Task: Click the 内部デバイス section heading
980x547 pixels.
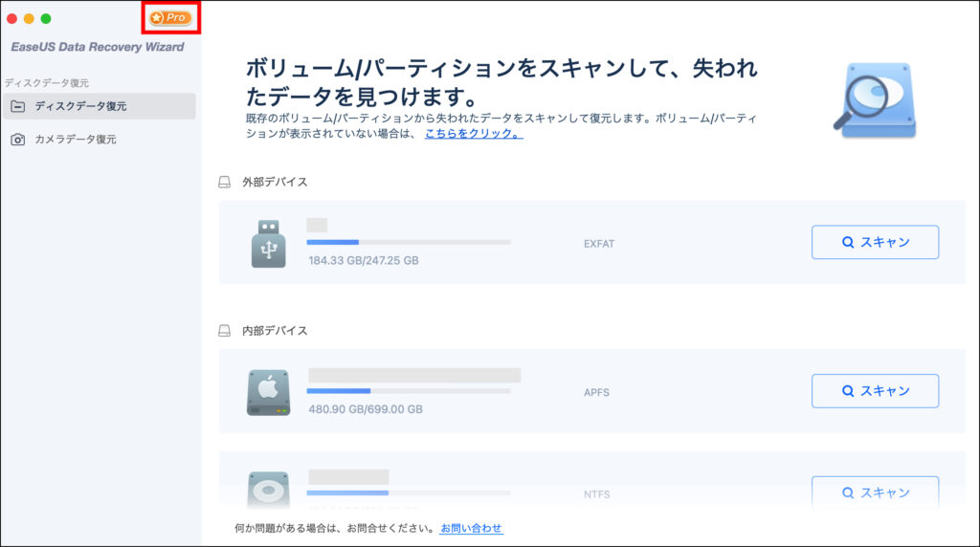Action: 275,330
